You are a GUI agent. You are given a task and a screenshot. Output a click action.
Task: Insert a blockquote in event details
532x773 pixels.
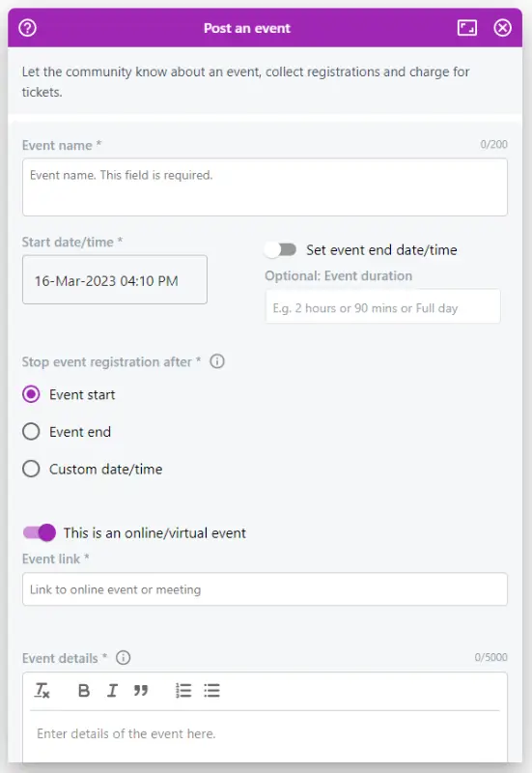[141, 691]
